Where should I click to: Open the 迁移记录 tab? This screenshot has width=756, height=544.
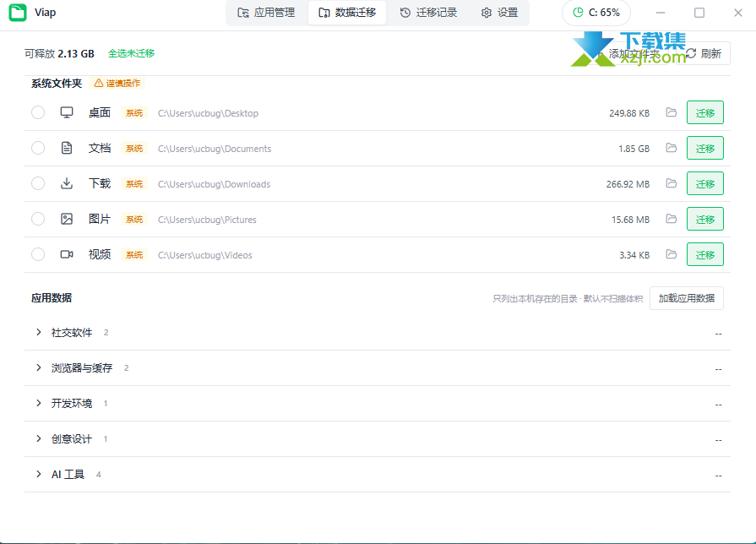[428, 13]
